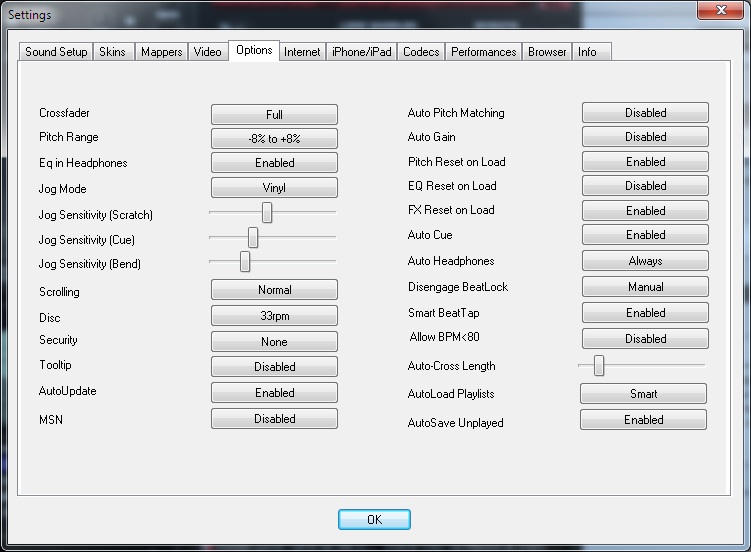751x552 pixels.
Task: Click the Disengage BeatLock label
Action: click(458, 287)
